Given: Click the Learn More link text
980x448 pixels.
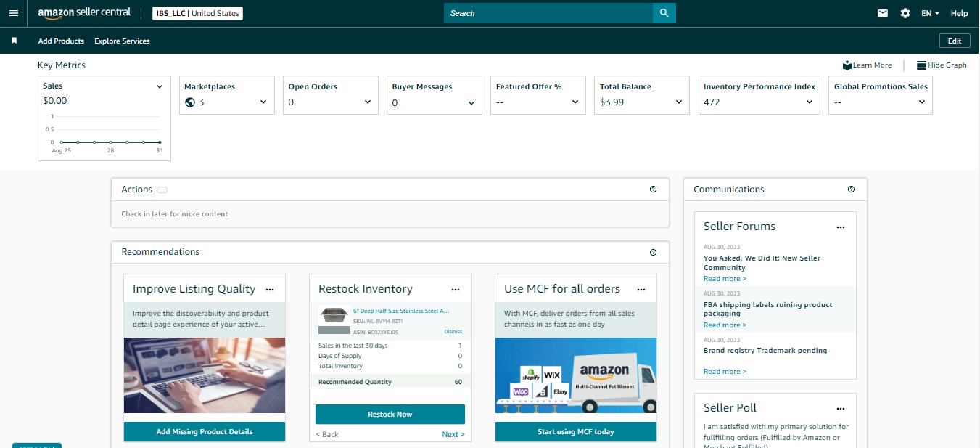Looking at the screenshot, I should pyautogui.click(x=872, y=65).
